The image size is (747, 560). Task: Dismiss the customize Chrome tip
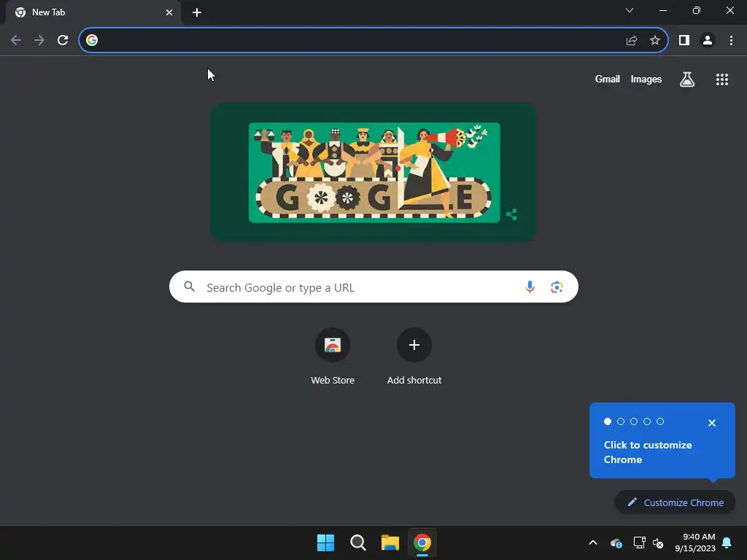tap(712, 423)
